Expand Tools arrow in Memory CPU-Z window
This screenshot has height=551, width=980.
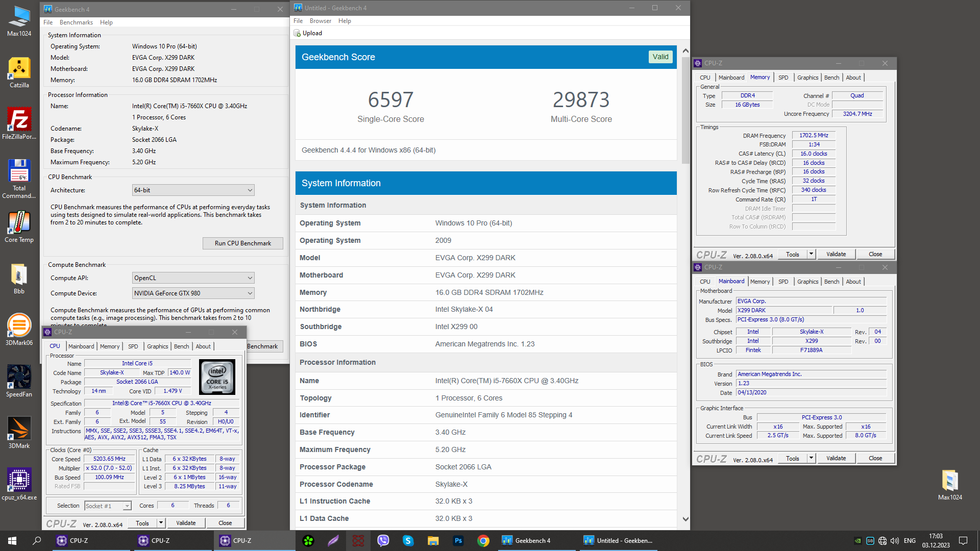pos(811,254)
